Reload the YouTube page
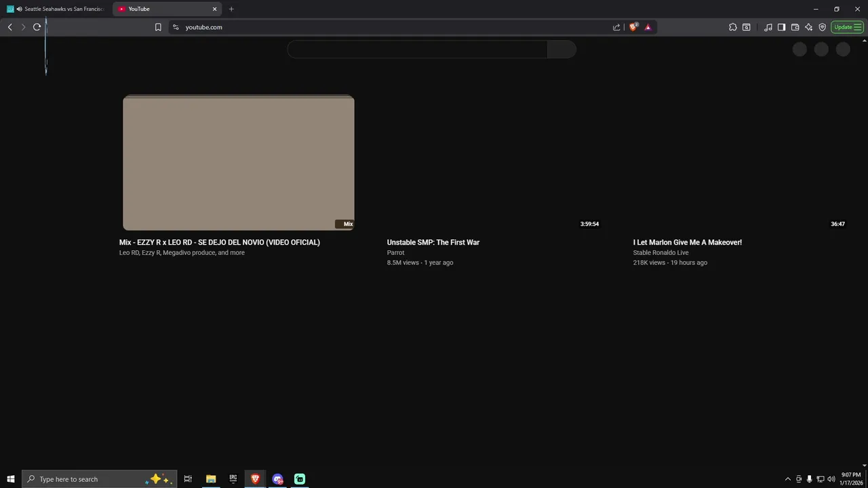The height and width of the screenshot is (488, 868). (x=37, y=27)
